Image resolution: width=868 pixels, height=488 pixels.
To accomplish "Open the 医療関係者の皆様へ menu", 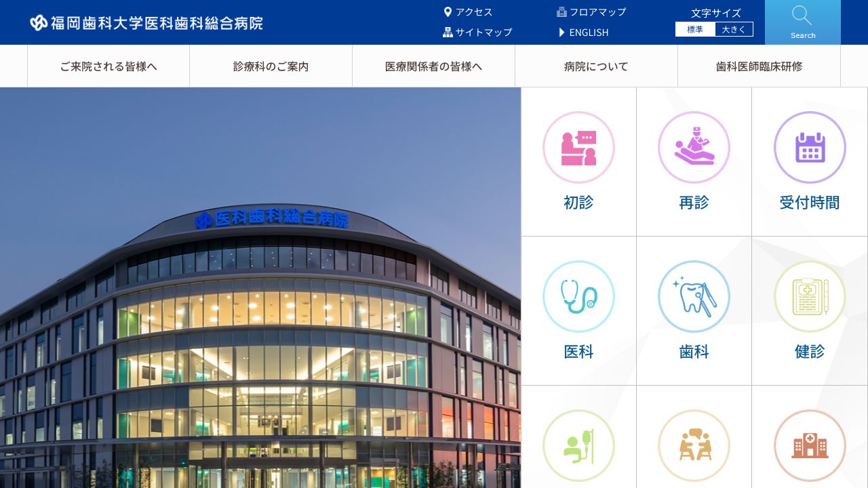I will click(433, 66).
